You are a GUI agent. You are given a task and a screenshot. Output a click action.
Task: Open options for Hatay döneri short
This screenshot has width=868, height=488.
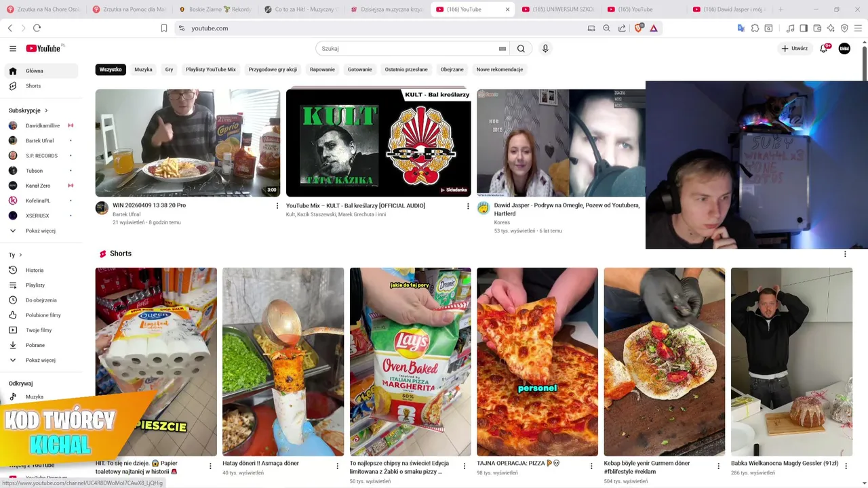337,466
